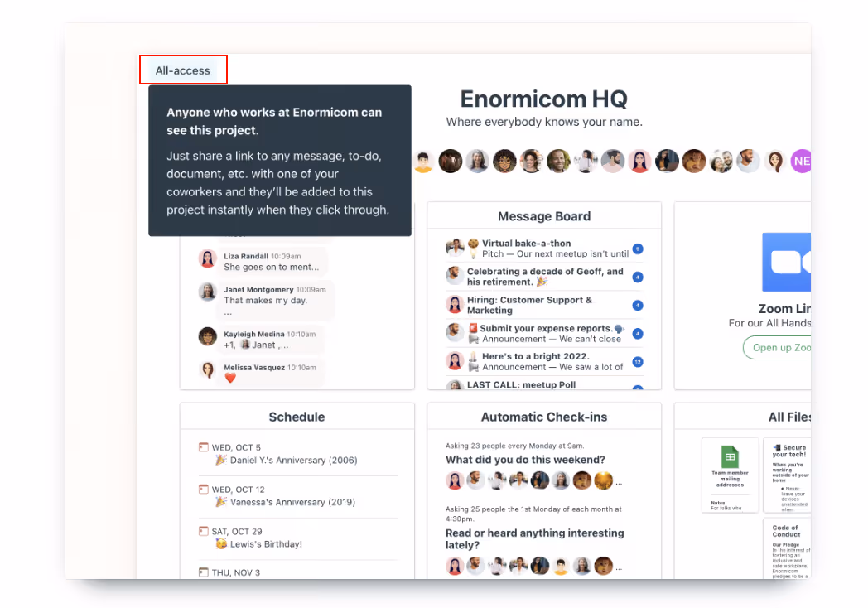Click calendar icon next to WED, OCT 12
Image resolution: width=868 pixels, height=608 pixels.
tap(204, 489)
